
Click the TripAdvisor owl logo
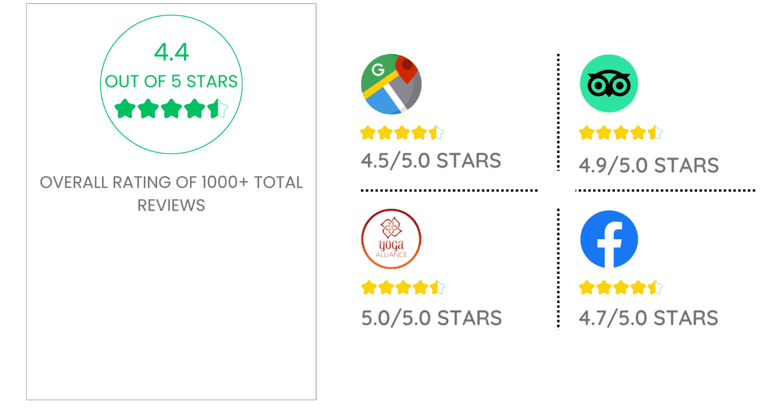609,84
